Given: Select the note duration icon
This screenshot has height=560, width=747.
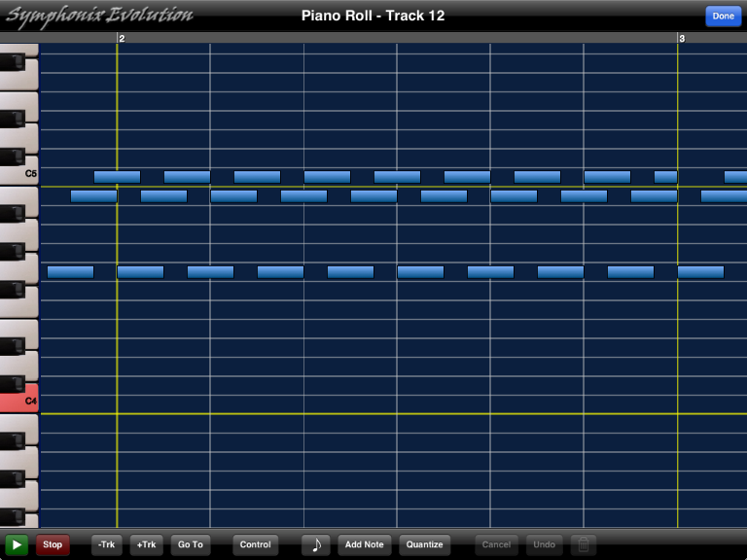Looking at the screenshot, I should 315,544.
